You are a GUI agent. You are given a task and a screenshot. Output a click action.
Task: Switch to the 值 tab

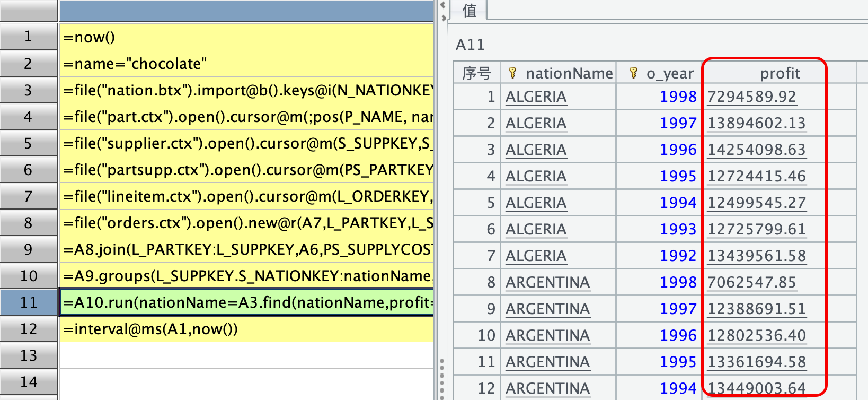(469, 10)
